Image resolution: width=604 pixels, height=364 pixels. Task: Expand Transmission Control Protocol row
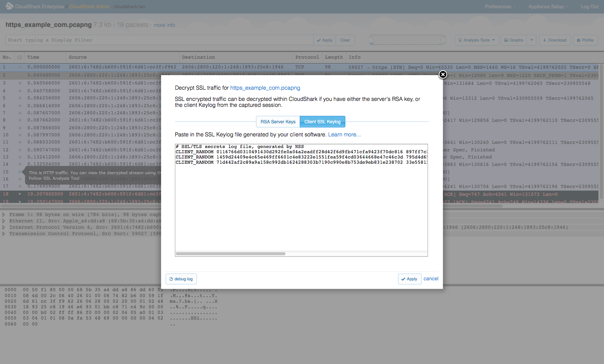coord(4,234)
